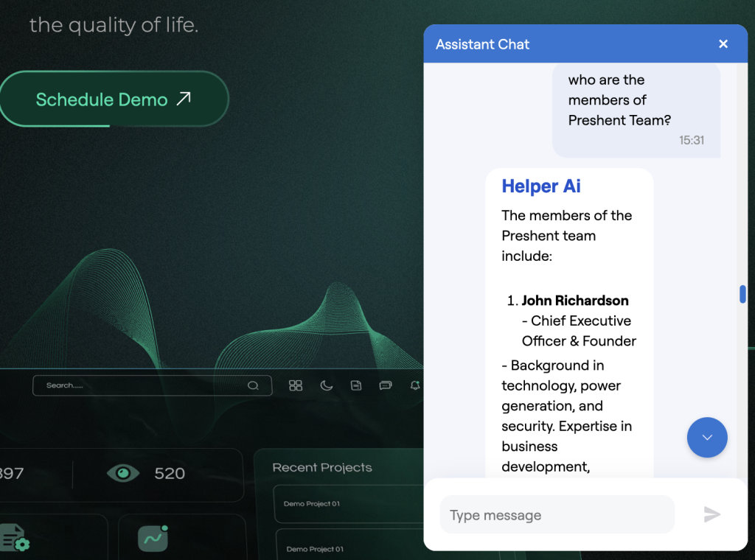The height and width of the screenshot is (560, 755).
Task: Click the dashboard Search field
Action: point(152,385)
